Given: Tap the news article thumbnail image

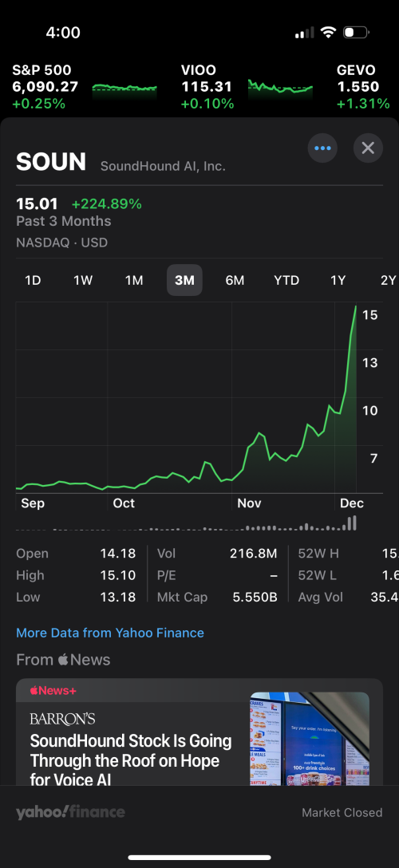Looking at the screenshot, I should [x=310, y=739].
